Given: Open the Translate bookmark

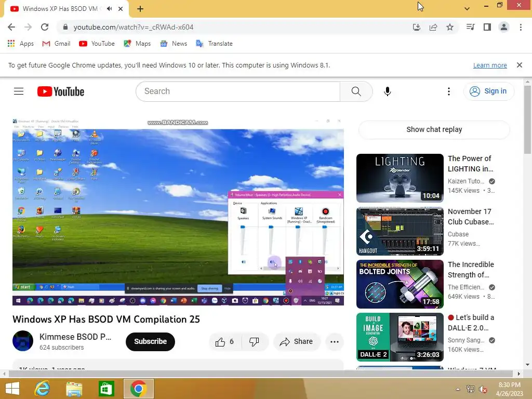Looking at the screenshot, I should coord(214,44).
